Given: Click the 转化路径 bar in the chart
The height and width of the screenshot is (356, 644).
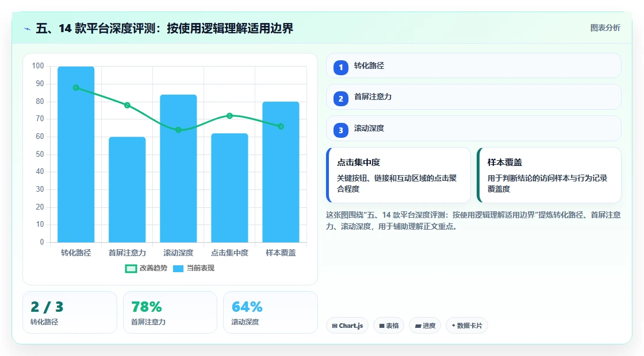Looking at the screenshot, I should tap(76, 154).
